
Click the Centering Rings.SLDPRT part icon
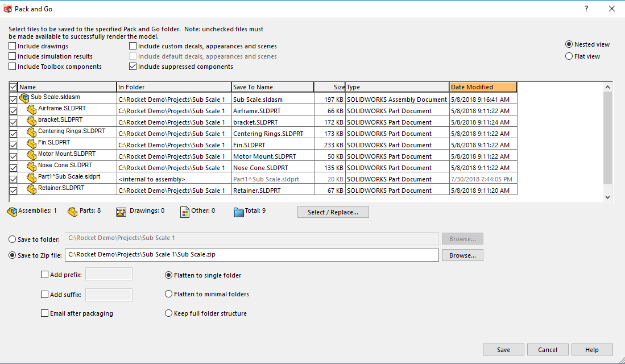[31, 132]
